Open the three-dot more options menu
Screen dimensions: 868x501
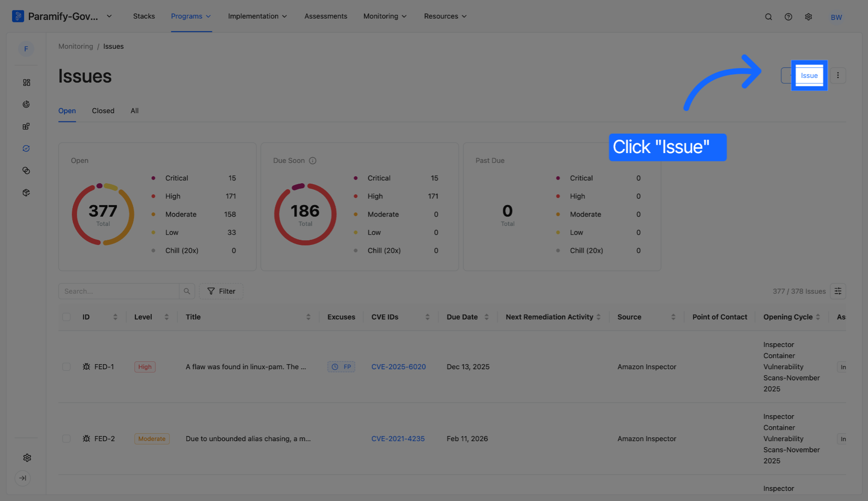tap(838, 76)
